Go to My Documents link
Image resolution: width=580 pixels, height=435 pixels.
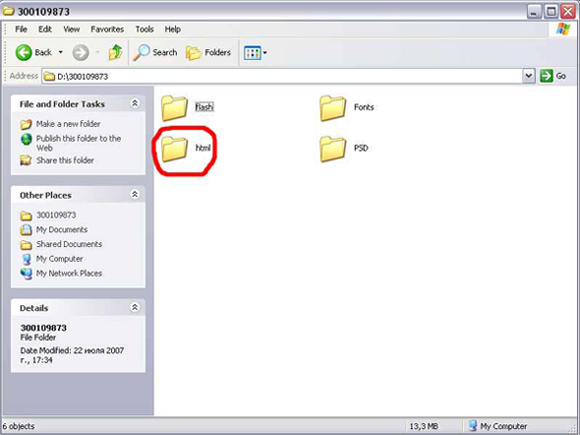(62, 230)
